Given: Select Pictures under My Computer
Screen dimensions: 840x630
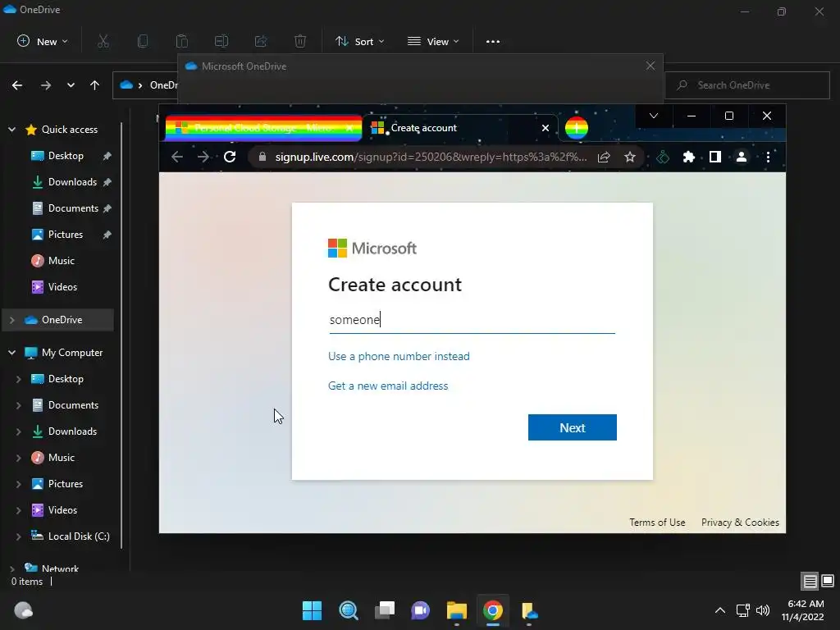Looking at the screenshot, I should (66, 484).
